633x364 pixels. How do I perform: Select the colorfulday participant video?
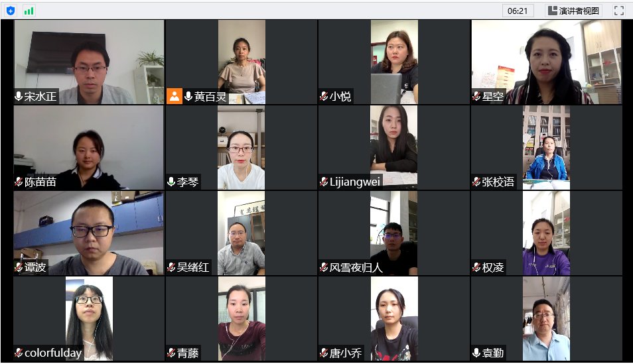[89, 319]
